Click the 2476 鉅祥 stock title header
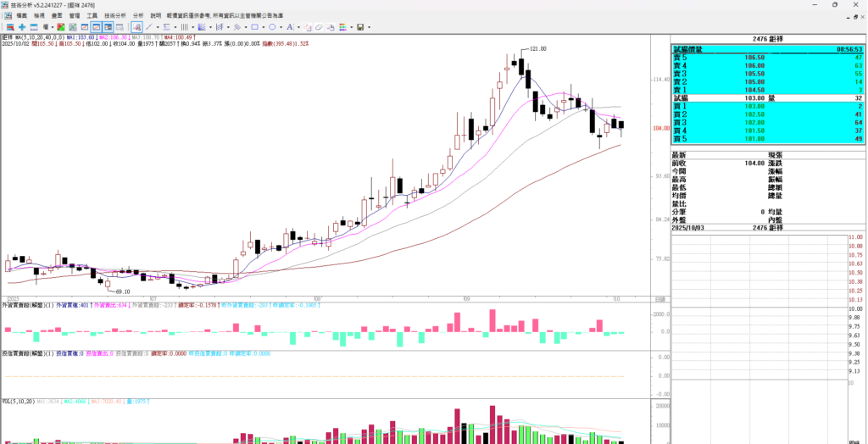The image size is (868, 444). click(765, 39)
